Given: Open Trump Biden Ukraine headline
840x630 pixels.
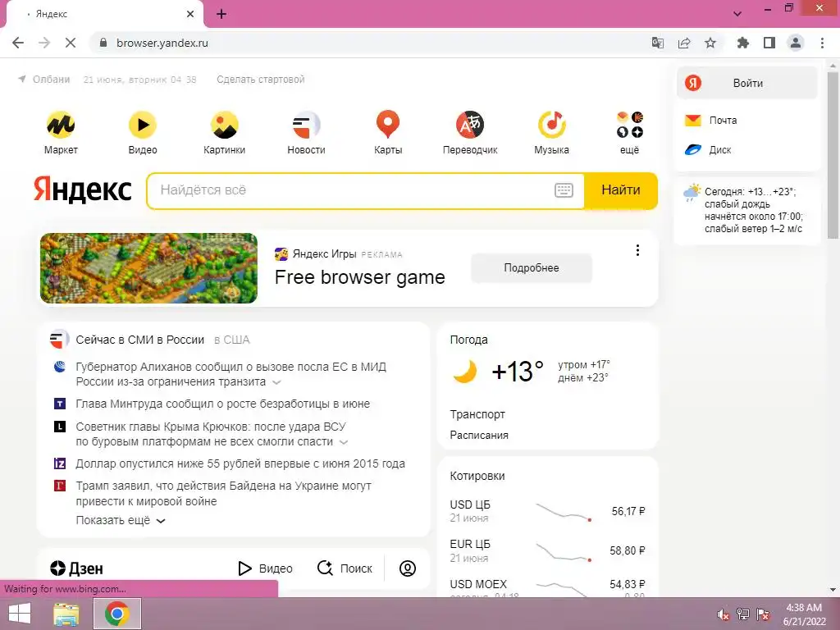Looking at the screenshot, I should [x=223, y=493].
